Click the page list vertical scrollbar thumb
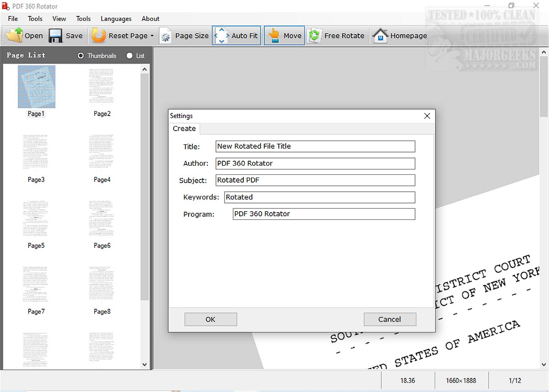Image resolution: width=549 pixels, height=392 pixels. (145, 187)
